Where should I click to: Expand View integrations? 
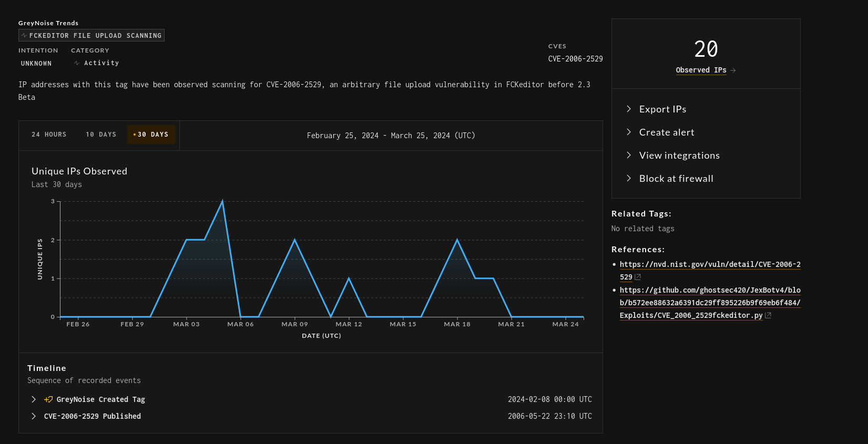click(679, 156)
